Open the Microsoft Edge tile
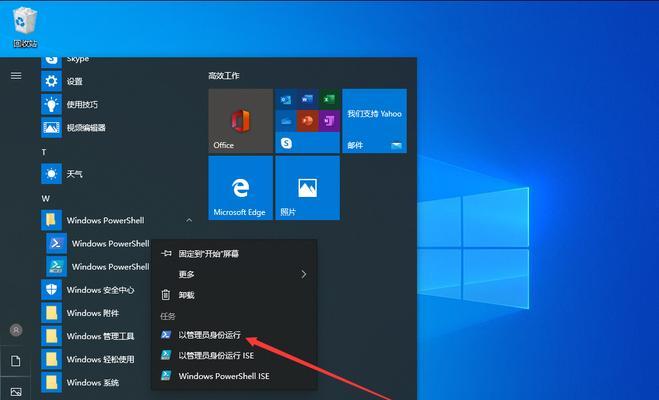This screenshot has width=659, height=400. (x=241, y=188)
